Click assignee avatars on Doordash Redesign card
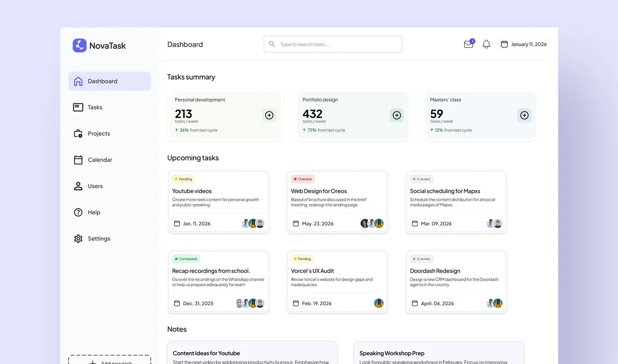The width and height of the screenshot is (618, 364). tap(494, 303)
